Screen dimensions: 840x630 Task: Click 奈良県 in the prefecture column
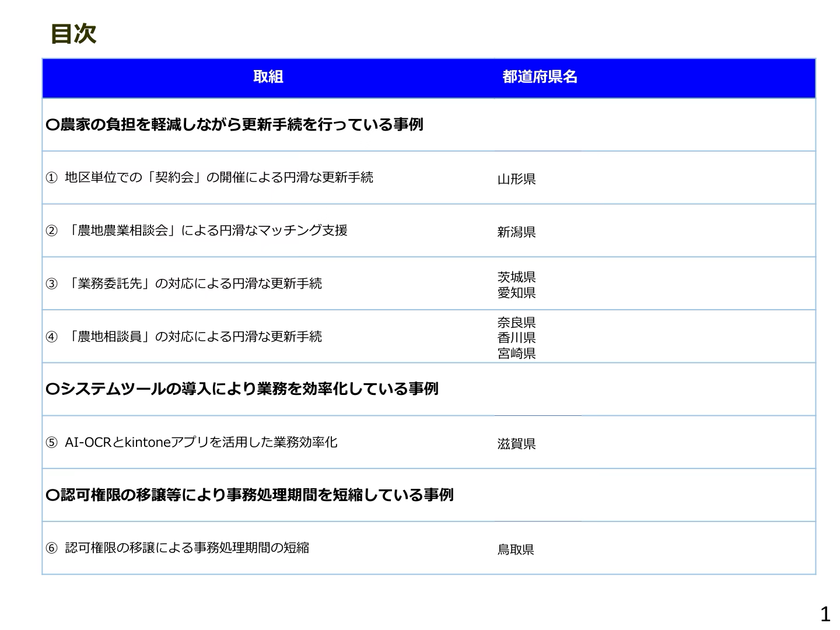[x=517, y=322]
